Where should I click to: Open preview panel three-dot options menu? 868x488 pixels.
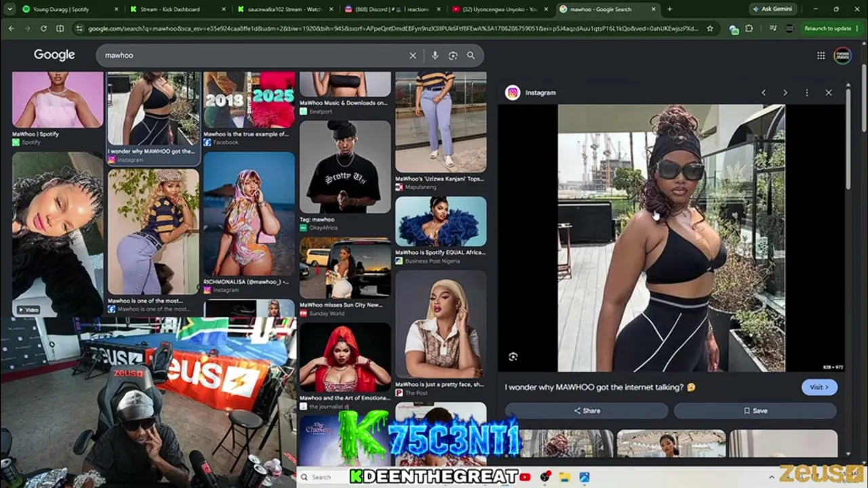[x=806, y=93]
